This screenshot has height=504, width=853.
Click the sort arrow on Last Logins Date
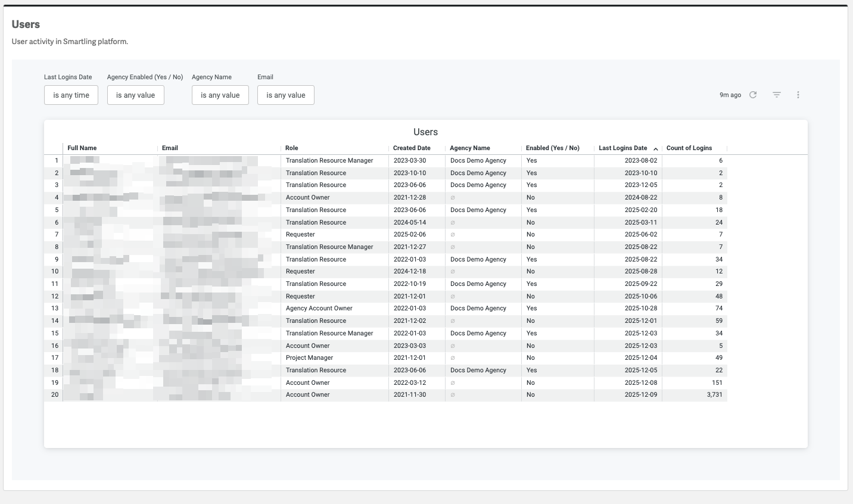(656, 149)
